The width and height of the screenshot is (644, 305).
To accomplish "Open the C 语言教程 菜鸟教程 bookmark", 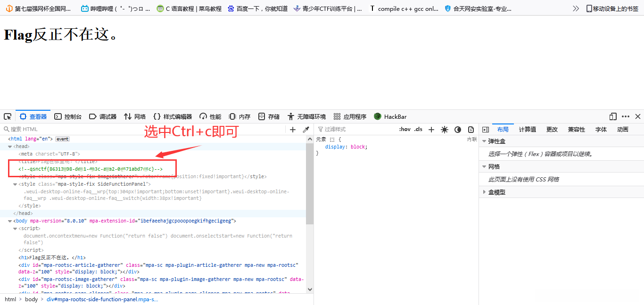I will tap(189, 8).
